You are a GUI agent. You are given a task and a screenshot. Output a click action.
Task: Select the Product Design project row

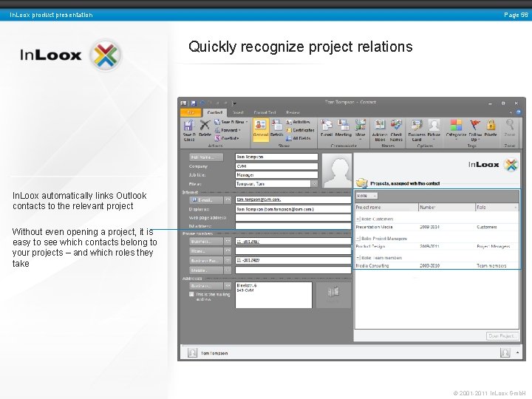437,246
